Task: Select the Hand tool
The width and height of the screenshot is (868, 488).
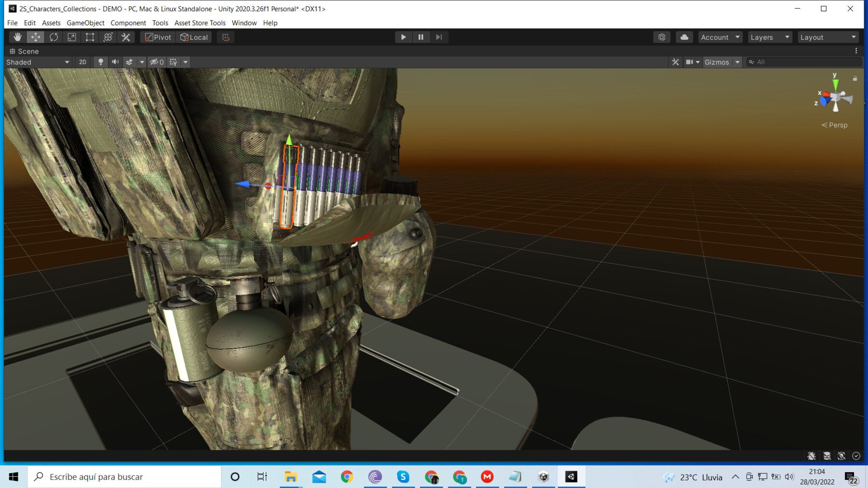Action: pyautogui.click(x=17, y=37)
